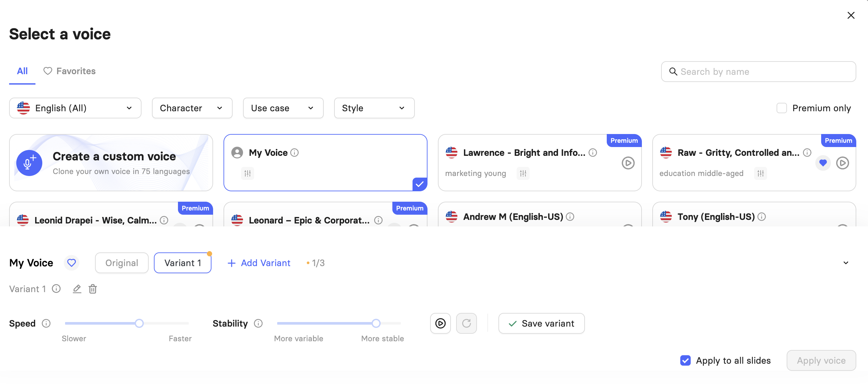Open Raw voice settings sliders icon

pyautogui.click(x=761, y=173)
